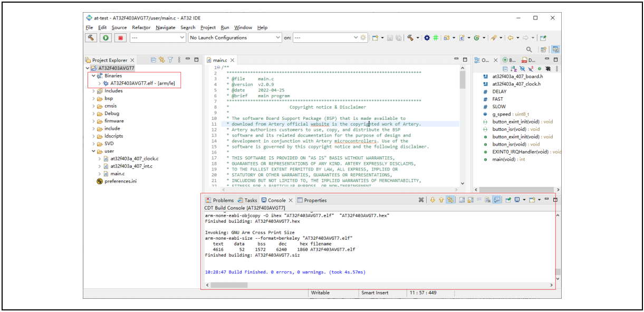Viewport: 644px width, 312px height.
Task: Switch to the Problems tab
Action: click(219, 200)
